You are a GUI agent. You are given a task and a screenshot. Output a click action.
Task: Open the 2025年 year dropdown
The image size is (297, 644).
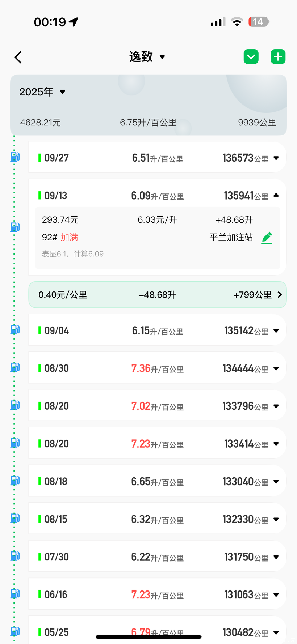42,92
